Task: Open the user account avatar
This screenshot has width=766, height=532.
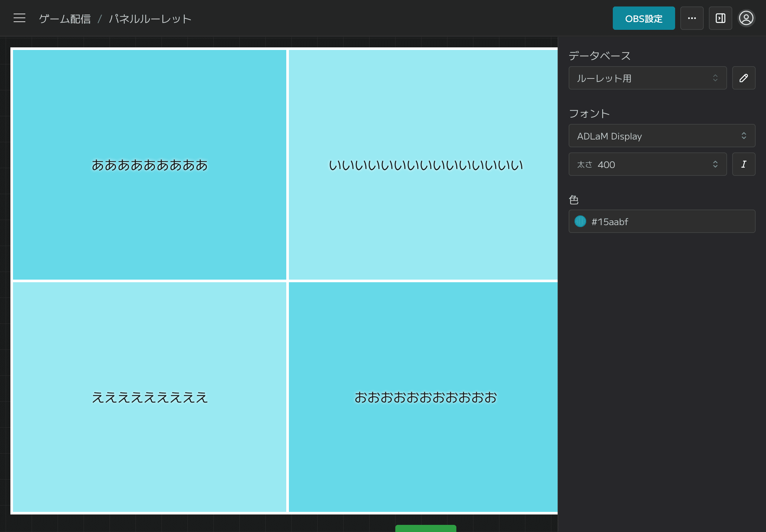Action: tap(746, 18)
